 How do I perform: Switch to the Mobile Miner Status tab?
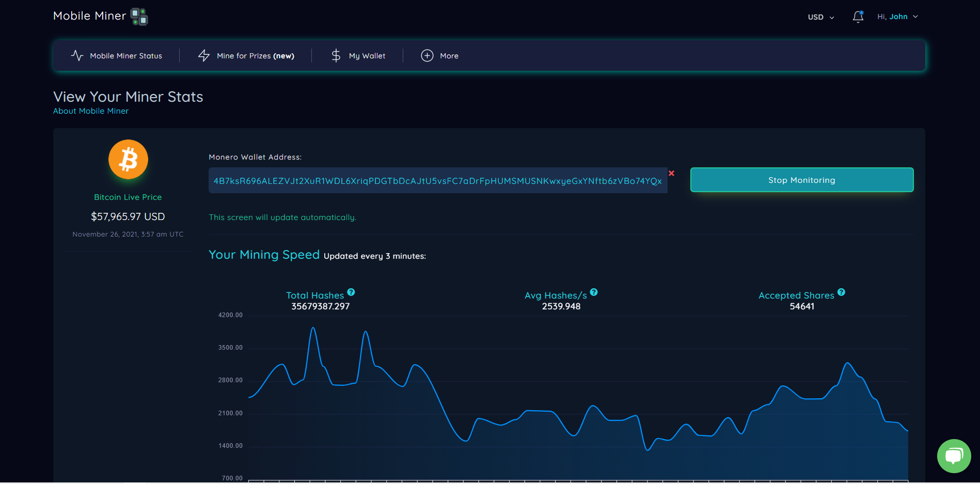pos(125,55)
